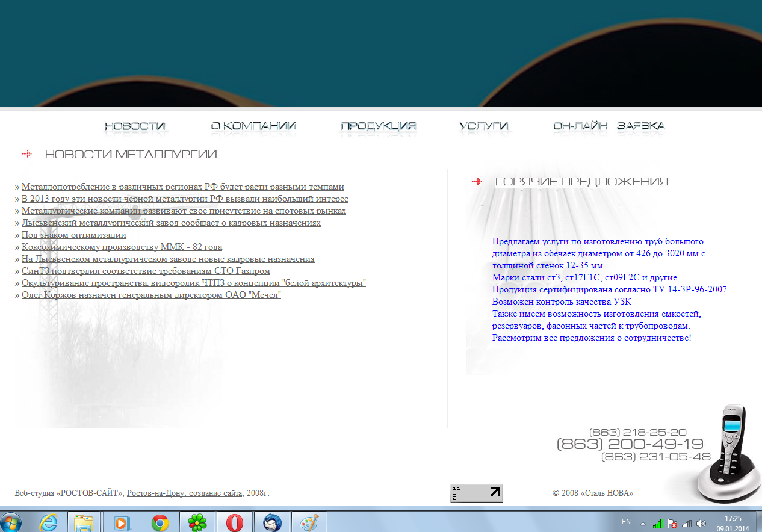Screen dimensions: 762x532
Task: Click the visitor counter button in footer
Action: tap(476, 493)
